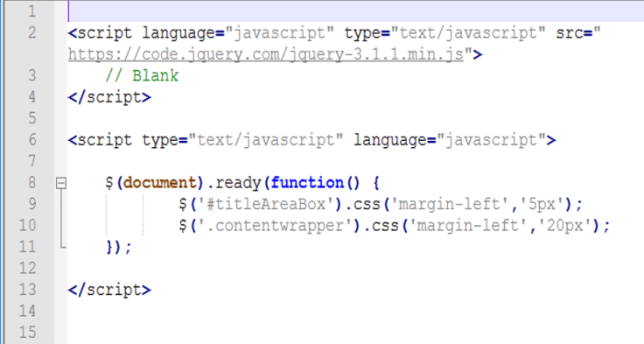
Task: Click line number 3 in margin
Action: click(x=32, y=75)
